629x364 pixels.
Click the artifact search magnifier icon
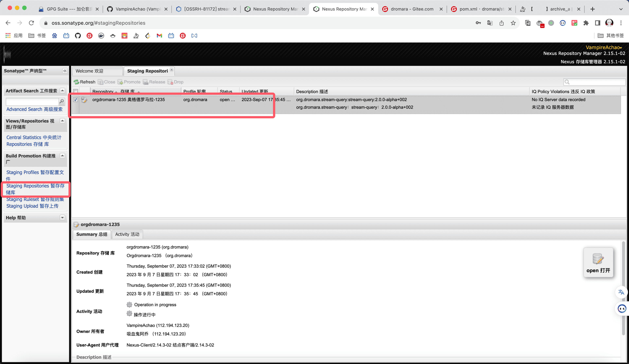point(61,101)
